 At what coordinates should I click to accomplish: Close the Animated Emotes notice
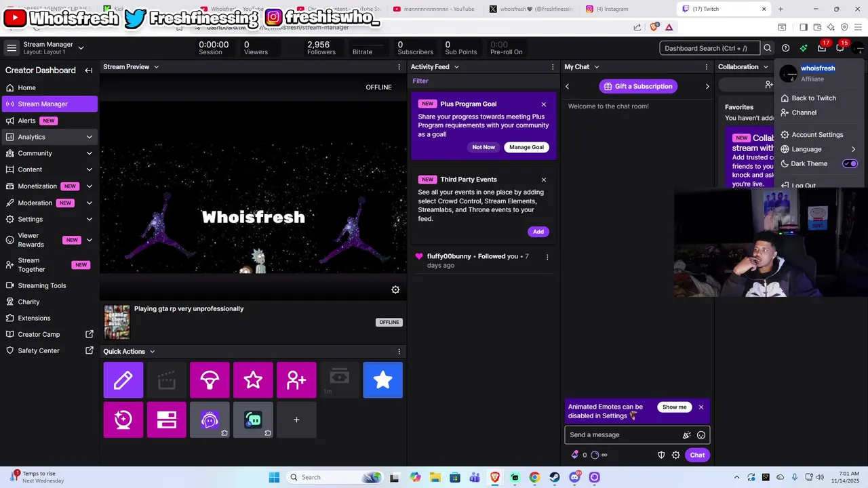(x=701, y=407)
